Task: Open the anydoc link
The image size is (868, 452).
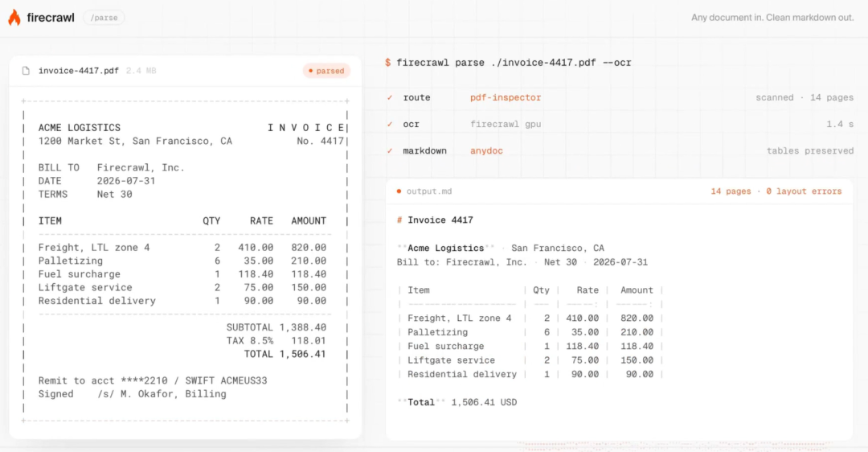Action: pos(486,150)
